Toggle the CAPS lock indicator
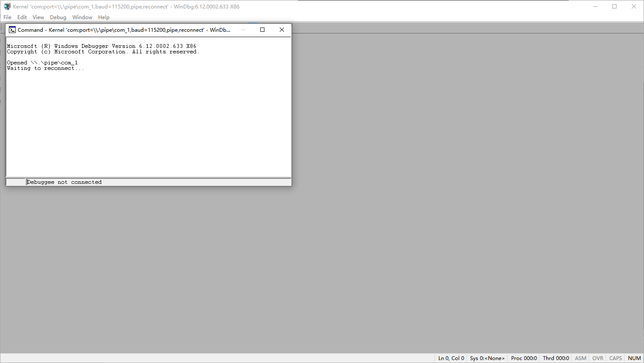 pos(615,358)
